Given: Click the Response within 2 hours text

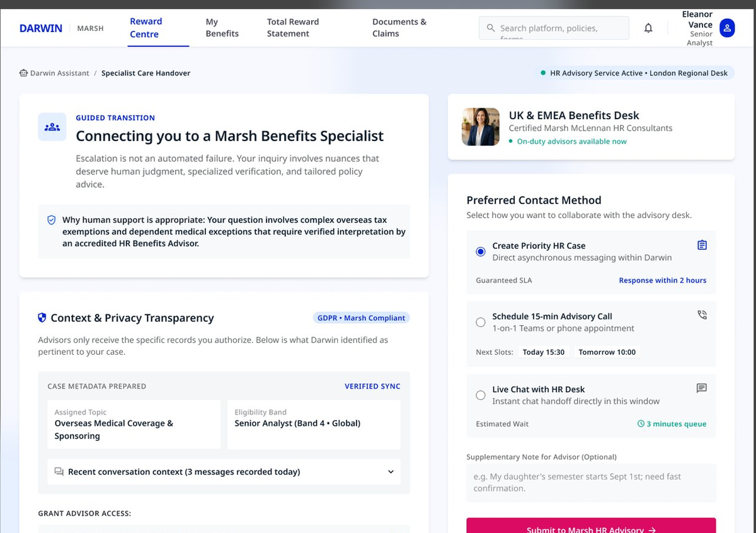Looking at the screenshot, I should point(663,280).
